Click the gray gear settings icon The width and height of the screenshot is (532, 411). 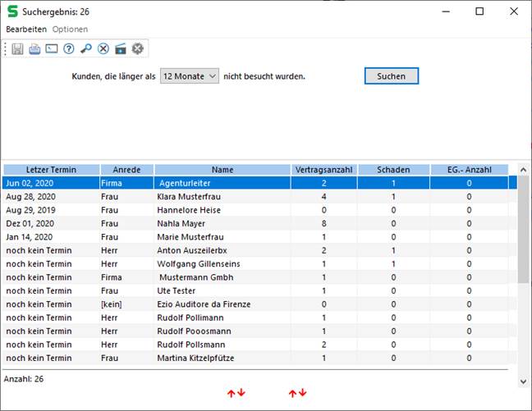(x=138, y=49)
